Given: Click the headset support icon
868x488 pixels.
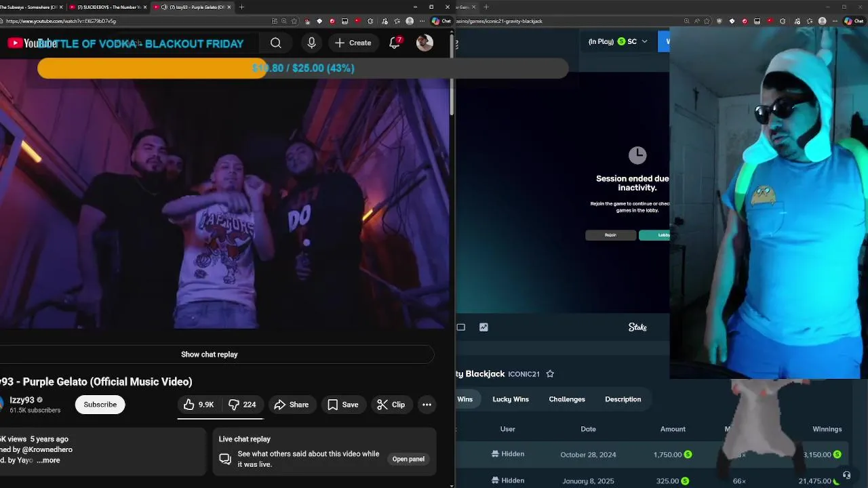Looking at the screenshot, I should (x=846, y=475).
